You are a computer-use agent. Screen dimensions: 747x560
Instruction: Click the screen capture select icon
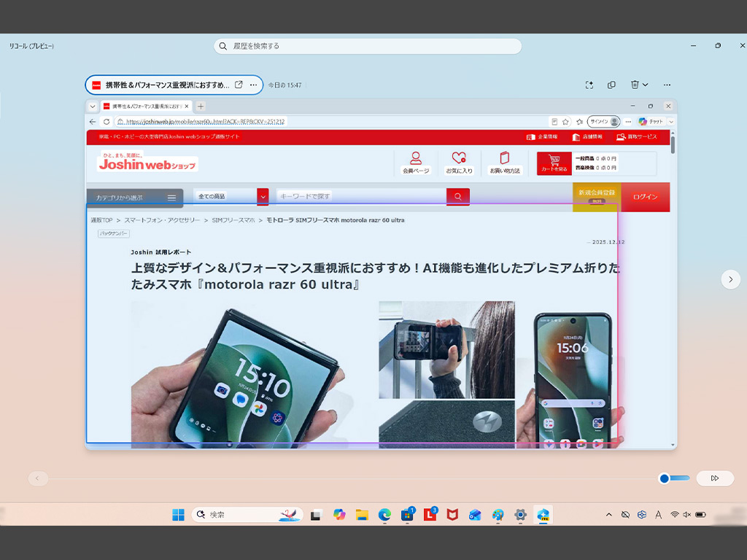pos(589,85)
